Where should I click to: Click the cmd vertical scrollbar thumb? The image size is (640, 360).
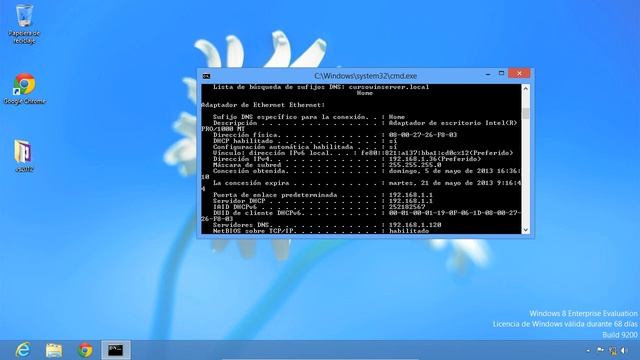tap(526, 113)
